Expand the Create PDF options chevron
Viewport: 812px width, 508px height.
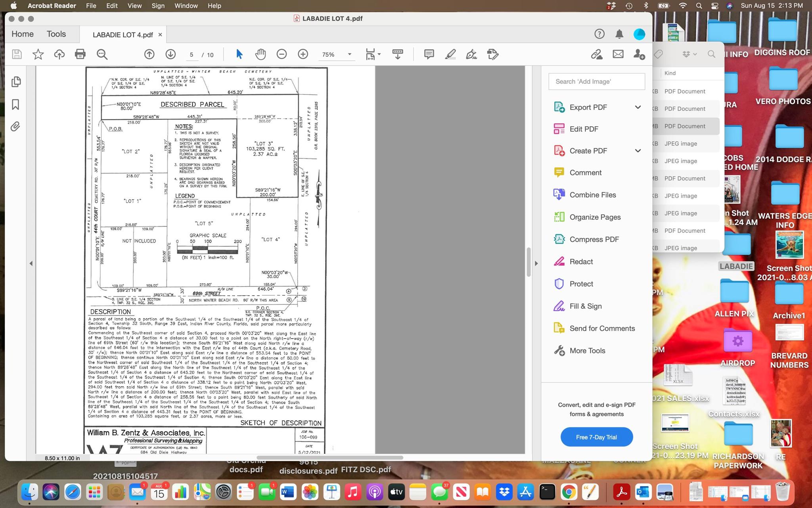638,151
